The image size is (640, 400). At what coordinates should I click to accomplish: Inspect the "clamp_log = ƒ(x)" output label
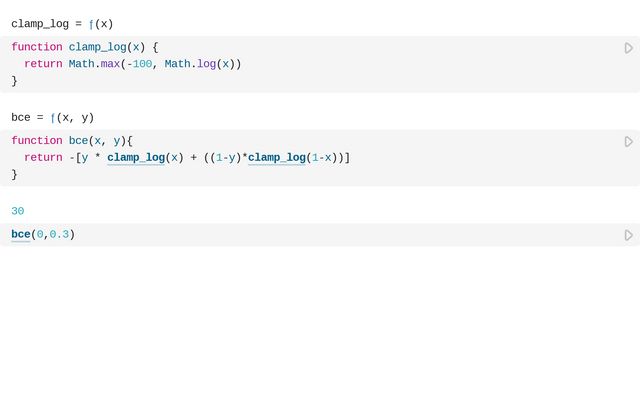[62, 24]
